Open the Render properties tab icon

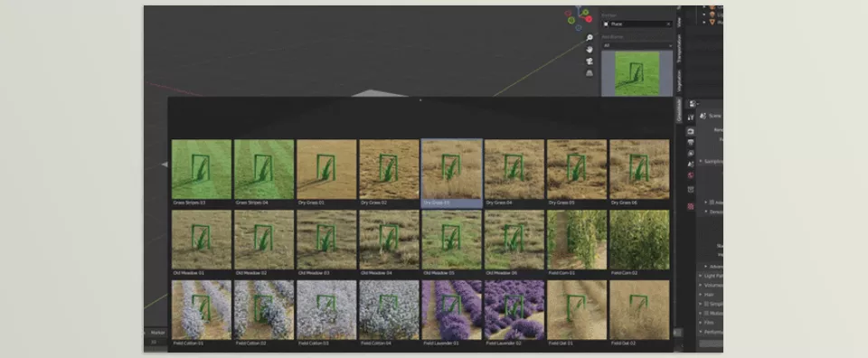point(690,131)
